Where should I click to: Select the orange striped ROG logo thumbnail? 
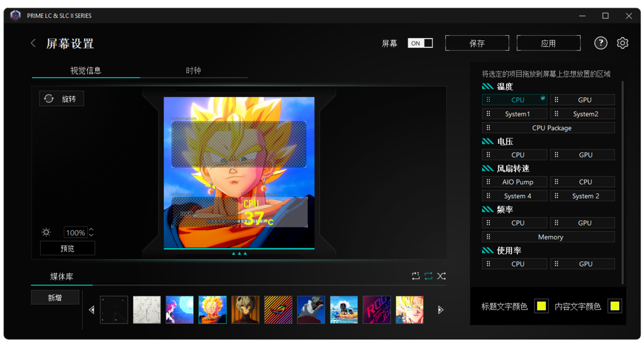278,309
